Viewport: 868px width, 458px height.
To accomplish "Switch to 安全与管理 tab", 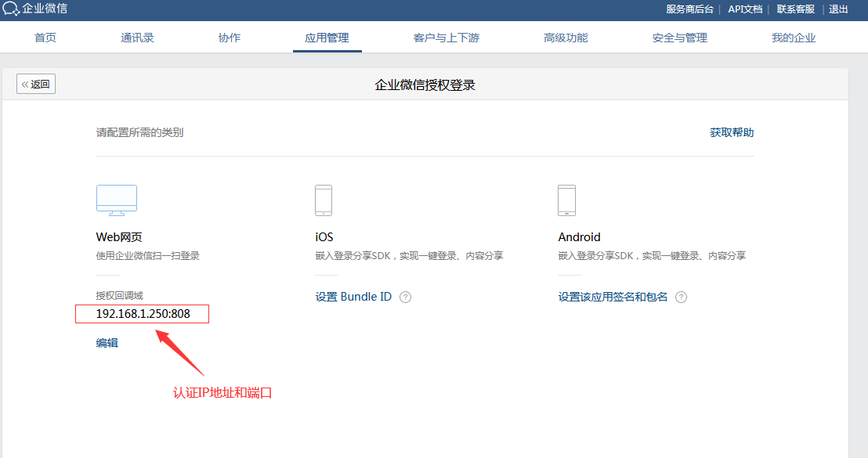I will click(679, 38).
